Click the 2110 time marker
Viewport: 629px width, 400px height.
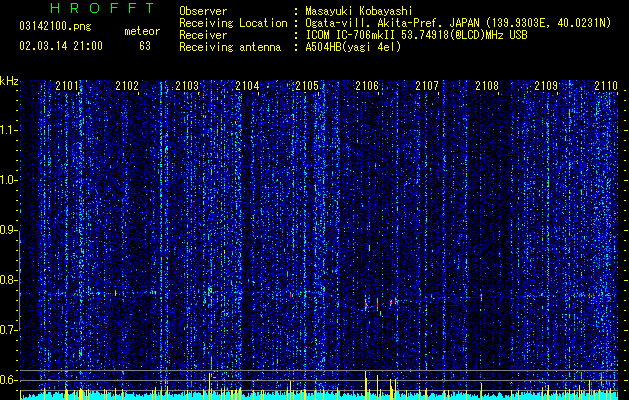pos(606,86)
